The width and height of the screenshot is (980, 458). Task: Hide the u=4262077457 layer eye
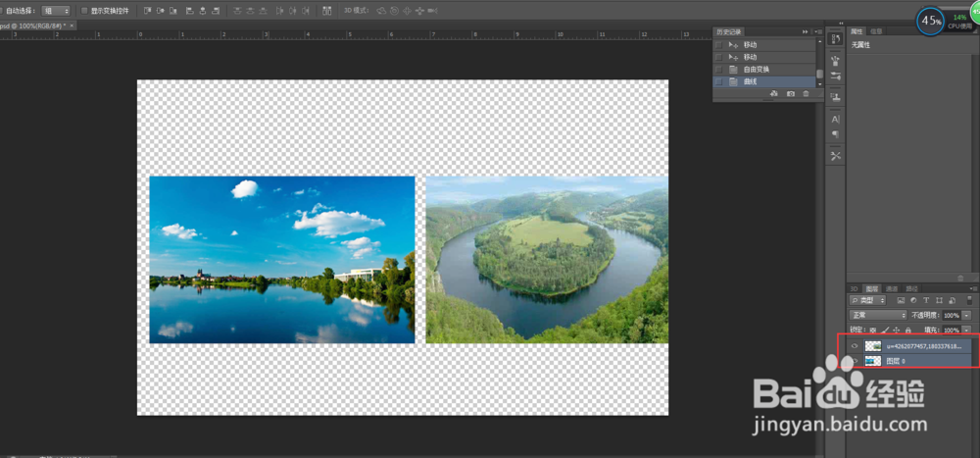855,346
